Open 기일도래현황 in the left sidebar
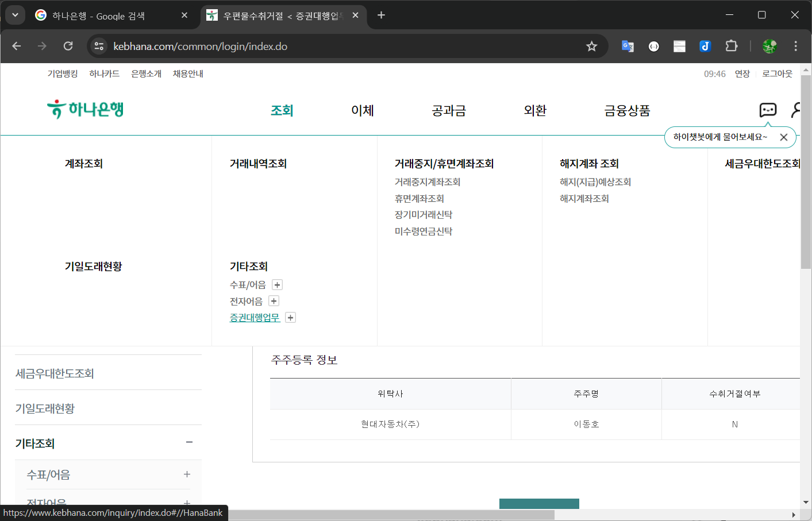Image resolution: width=812 pixels, height=521 pixels. coord(45,408)
